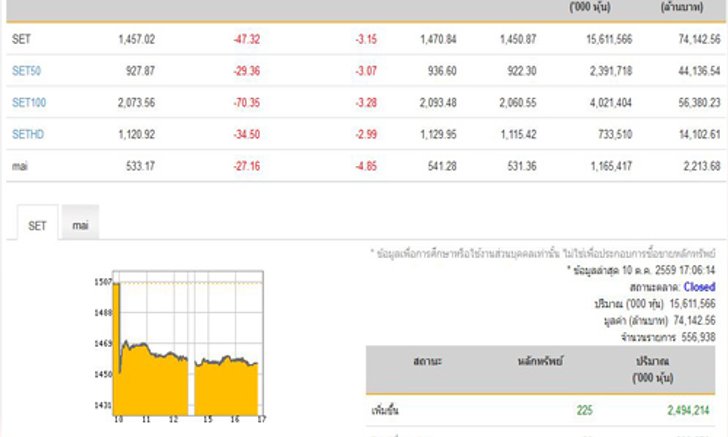Click the Closed market status text

tap(699, 287)
